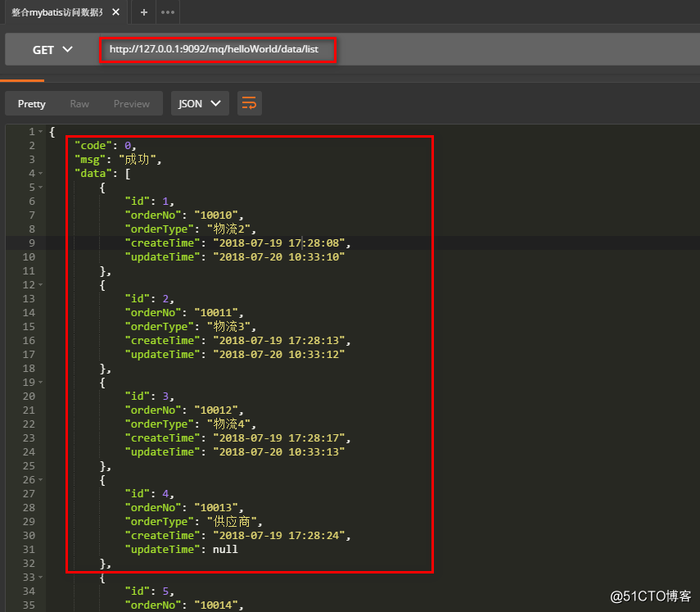Click the "orderNo": "10011" line
The width and height of the screenshot is (700, 612).
click(x=184, y=313)
